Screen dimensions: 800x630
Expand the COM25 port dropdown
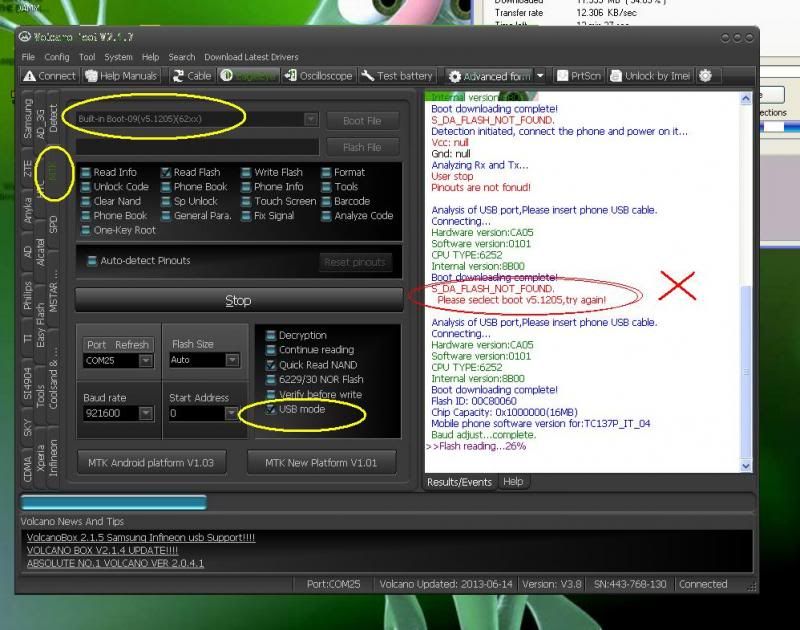[145, 361]
